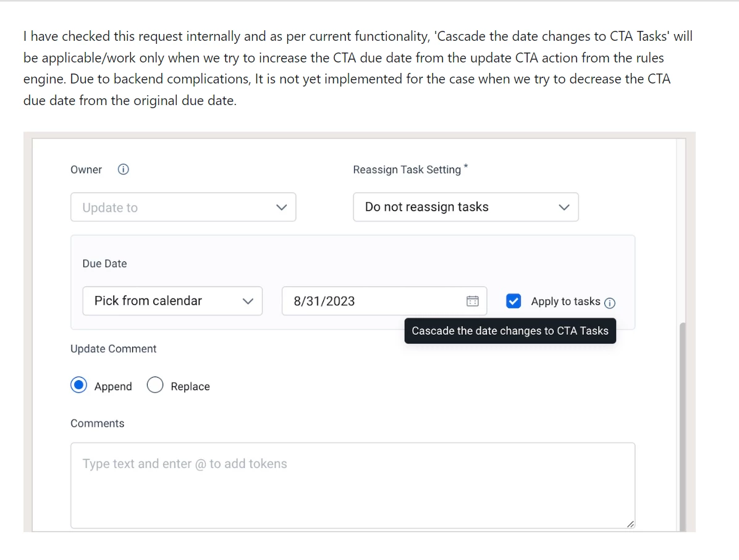
Task: Dismiss the Cascade date changes tooltip
Action: click(x=510, y=331)
